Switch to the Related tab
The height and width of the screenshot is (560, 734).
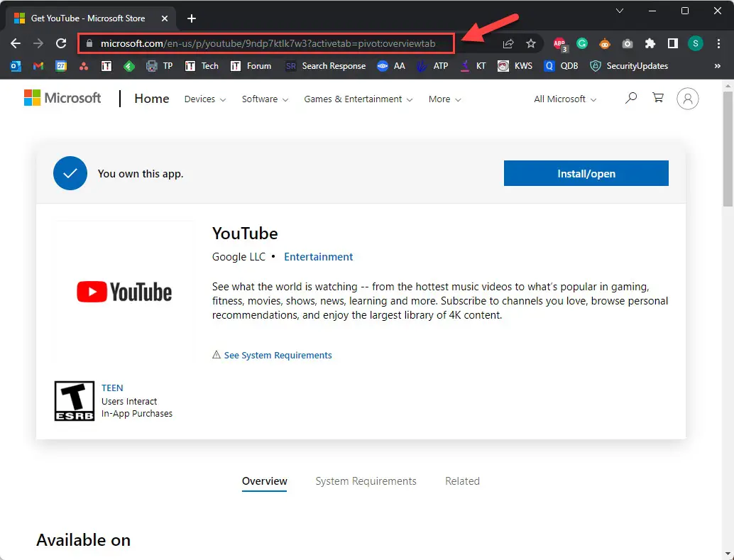tap(462, 481)
